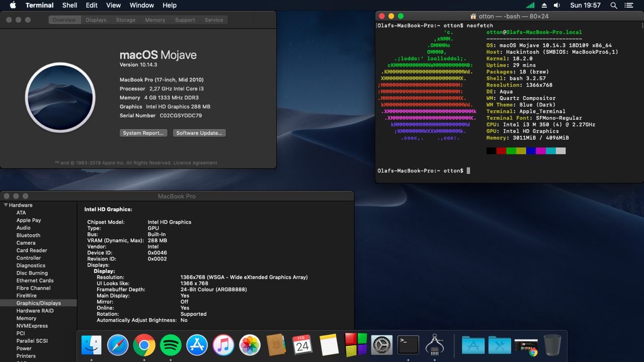Open the Edit menu
This screenshot has height=362, width=644.
[x=92, y=5]
